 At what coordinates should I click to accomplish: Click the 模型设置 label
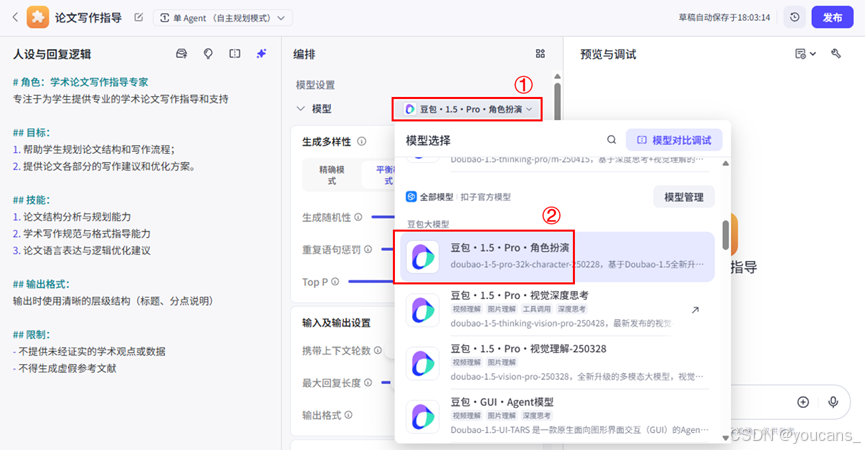315,85
